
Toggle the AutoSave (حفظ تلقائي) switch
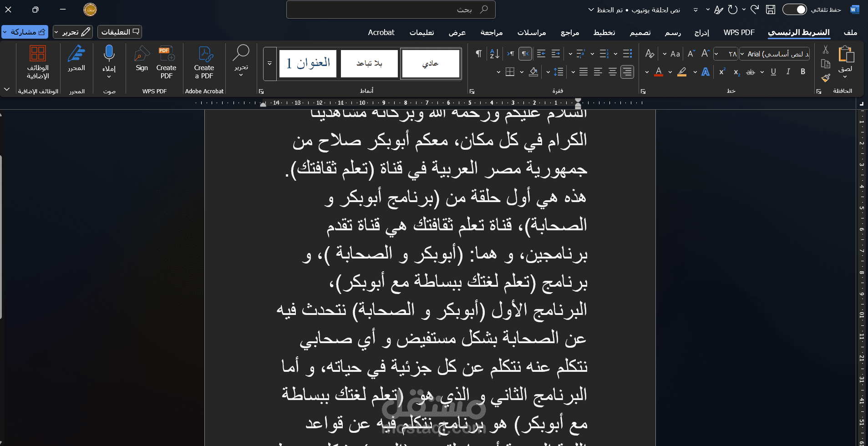point(794,10)
